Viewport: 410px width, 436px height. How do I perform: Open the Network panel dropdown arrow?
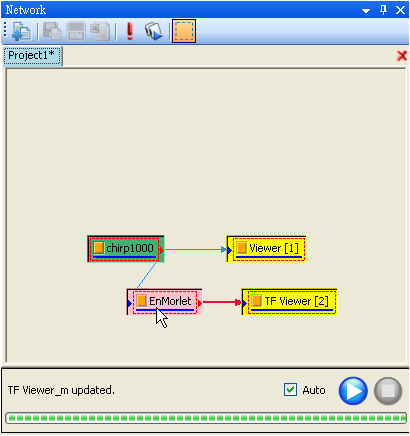[x=366, y=11]
